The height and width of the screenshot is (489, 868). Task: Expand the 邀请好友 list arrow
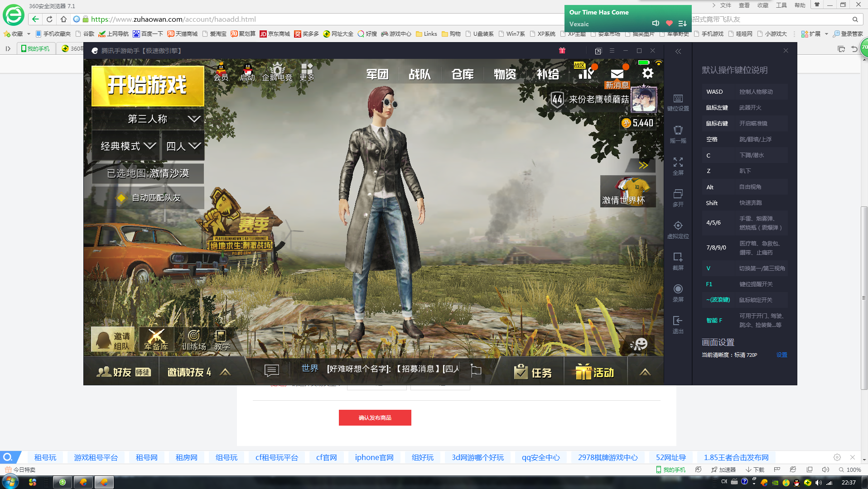(x=225, y=372)
